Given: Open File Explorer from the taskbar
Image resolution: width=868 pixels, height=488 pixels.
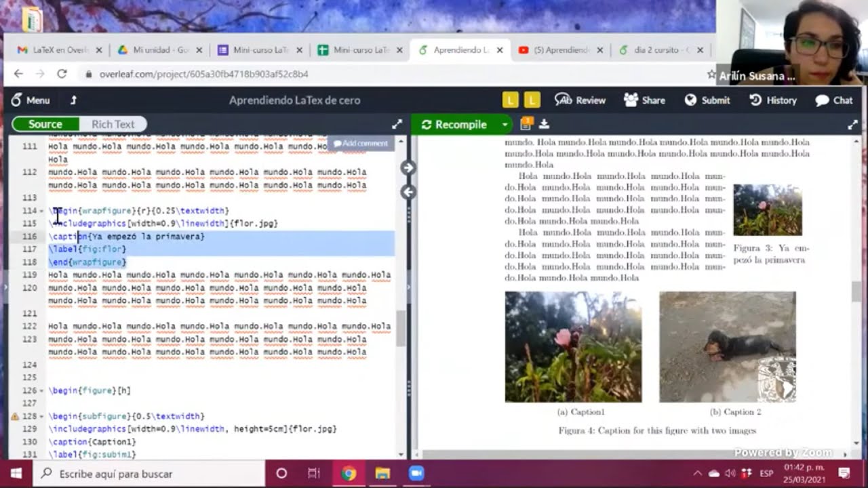Looking at the screenshot, I should 382,473.
